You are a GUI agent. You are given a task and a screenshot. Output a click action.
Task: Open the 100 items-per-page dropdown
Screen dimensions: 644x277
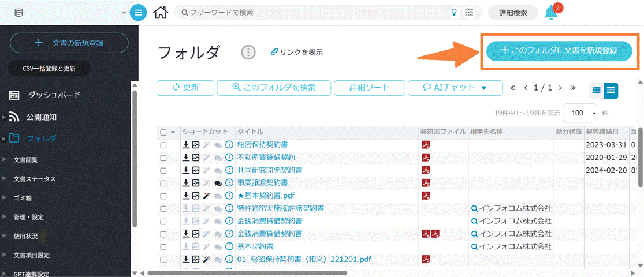coord(580,113)
